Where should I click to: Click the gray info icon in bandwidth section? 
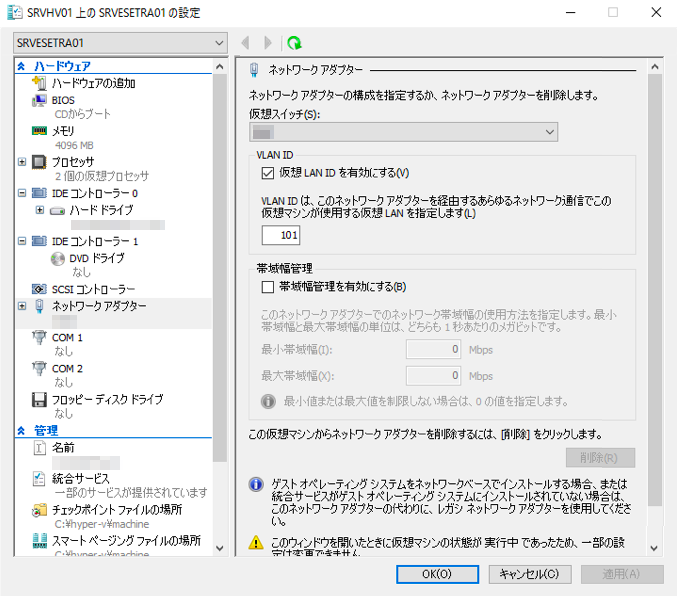268,401
